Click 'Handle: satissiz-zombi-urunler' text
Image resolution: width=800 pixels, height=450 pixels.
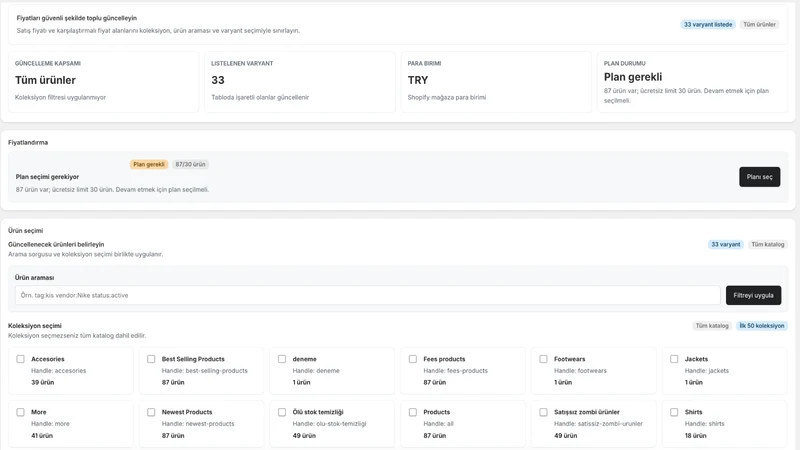click(x=598, y=423)
